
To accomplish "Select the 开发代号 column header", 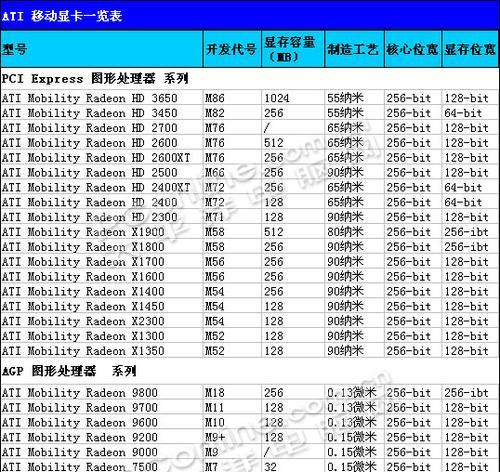I will (232, 49).
